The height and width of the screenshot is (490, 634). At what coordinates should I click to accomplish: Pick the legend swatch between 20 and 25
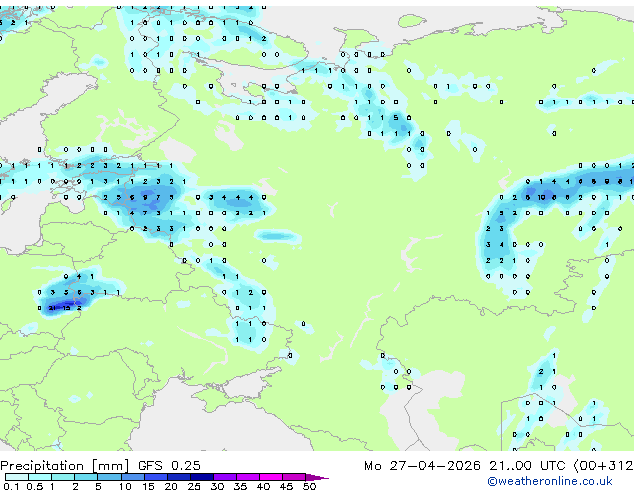[178, 477]
